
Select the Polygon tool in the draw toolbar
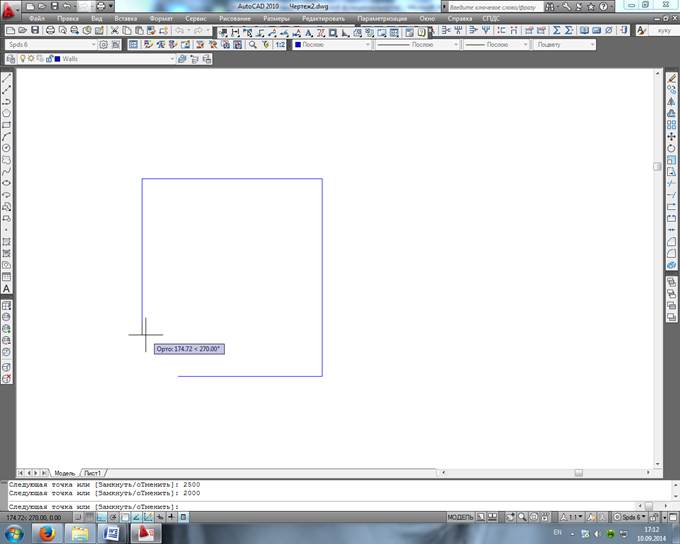pos(7,113)
